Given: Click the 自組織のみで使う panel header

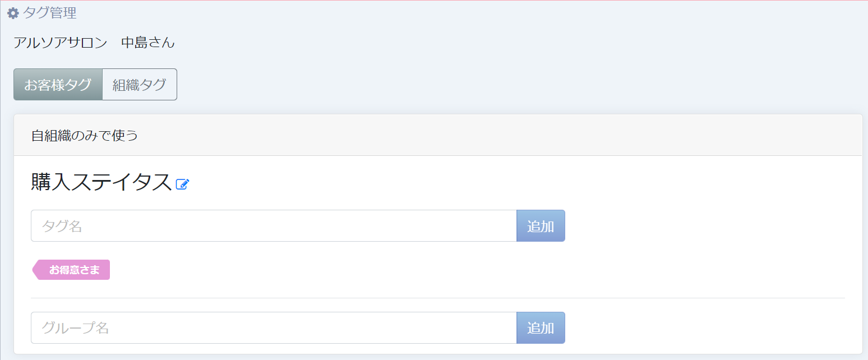Looking at the screenshot, I should tap(84, 135).
